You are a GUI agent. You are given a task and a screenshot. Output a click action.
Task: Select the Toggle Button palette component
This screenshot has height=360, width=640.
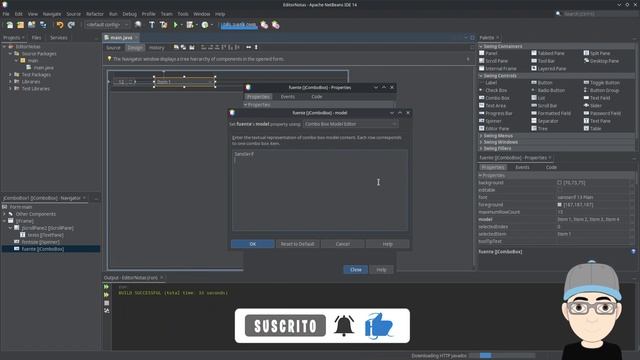coord(602,83)
